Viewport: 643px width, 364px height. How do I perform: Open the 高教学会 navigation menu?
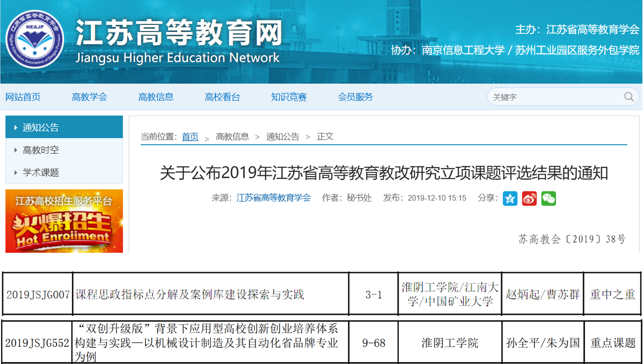(89, 97)
